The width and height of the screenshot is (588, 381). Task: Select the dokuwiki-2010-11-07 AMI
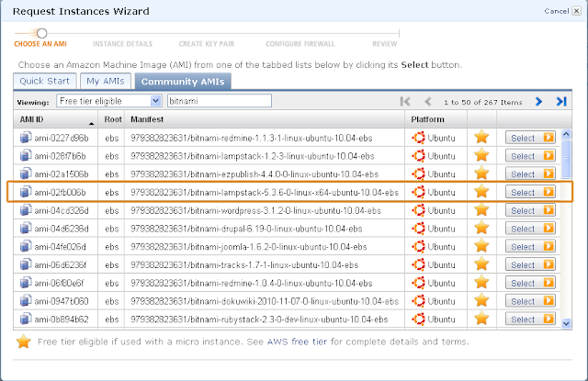(530, 301)
